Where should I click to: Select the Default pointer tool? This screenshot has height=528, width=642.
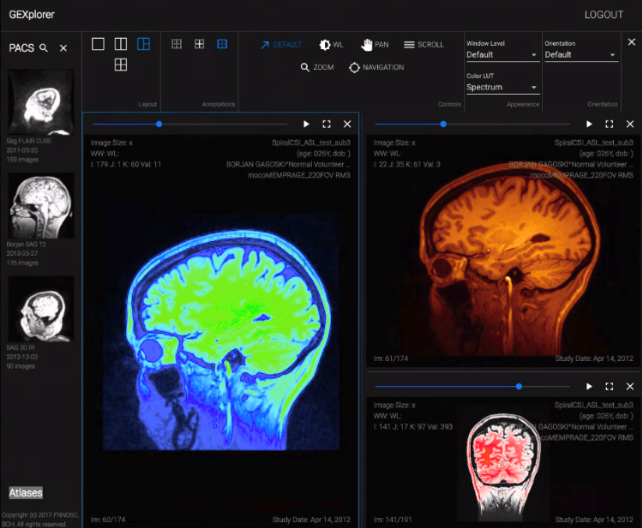[281, 45]
